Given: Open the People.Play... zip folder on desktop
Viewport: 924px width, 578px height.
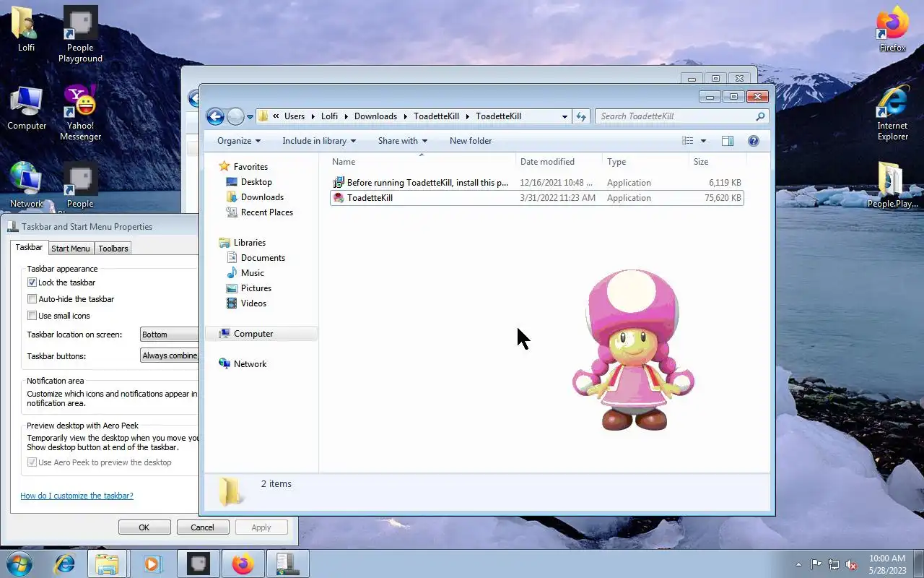Looking at the screenshot, I should coord(892,184).
